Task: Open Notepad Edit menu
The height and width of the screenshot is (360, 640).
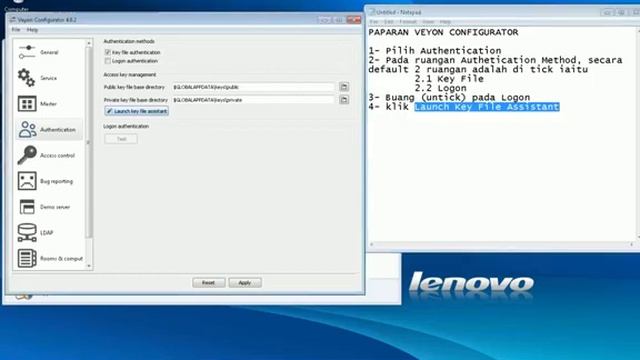Action: [389, 22]
